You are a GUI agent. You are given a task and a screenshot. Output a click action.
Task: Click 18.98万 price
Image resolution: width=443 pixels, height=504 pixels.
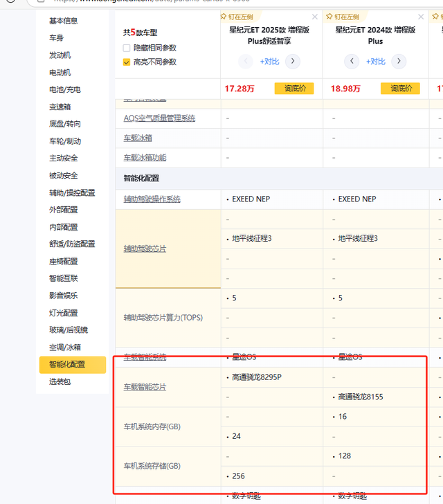(345, 89)
